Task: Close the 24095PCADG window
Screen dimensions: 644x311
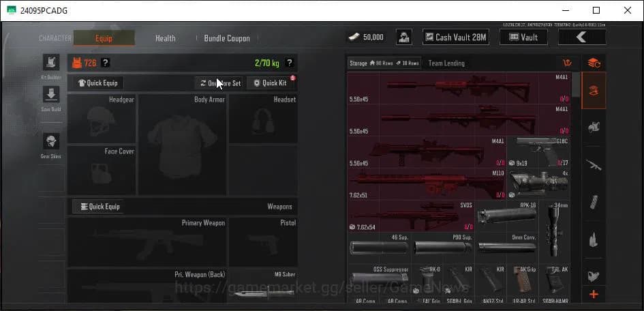Action: pyautogui.click(x=628, y=11)
